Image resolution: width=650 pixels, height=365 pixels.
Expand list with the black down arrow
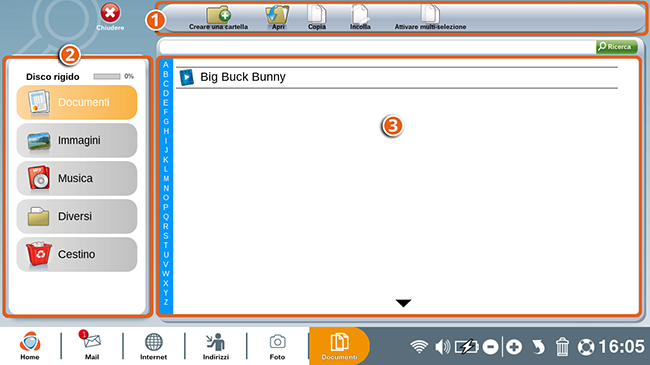coord(403,303)
